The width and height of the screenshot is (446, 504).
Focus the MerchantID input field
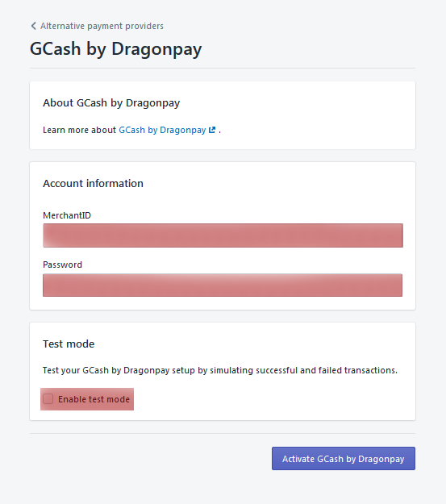[x=223, y=235]
